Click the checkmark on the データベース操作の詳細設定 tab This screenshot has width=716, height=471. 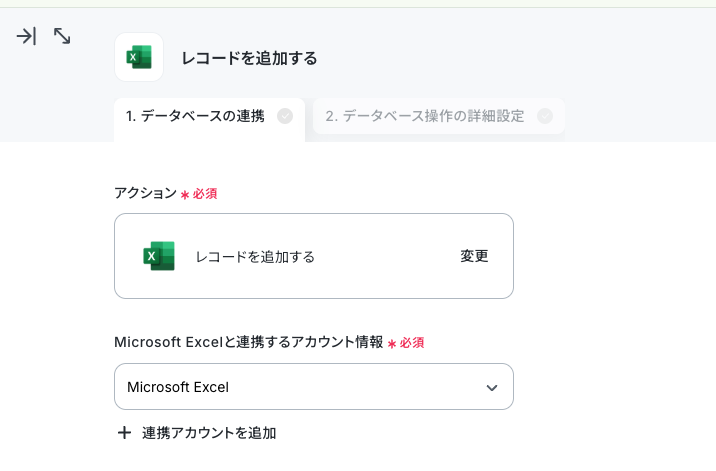click(x=545, y=116)
